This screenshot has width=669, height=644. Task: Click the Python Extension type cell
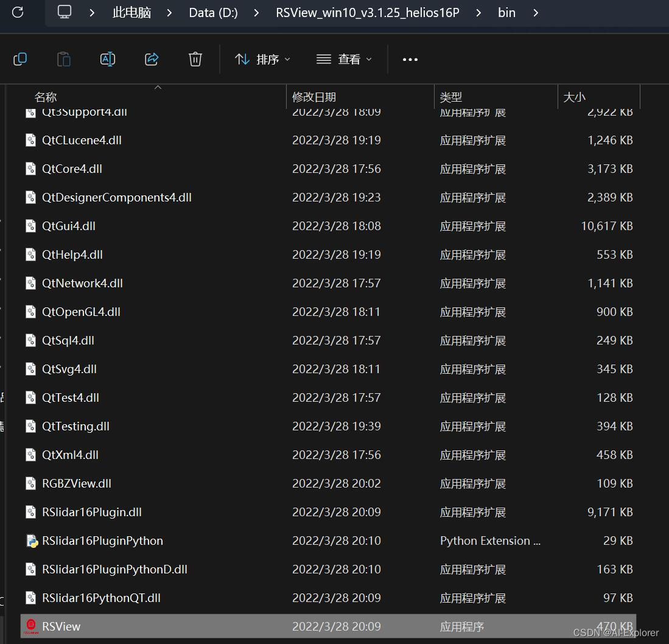[x=490, y=541]
